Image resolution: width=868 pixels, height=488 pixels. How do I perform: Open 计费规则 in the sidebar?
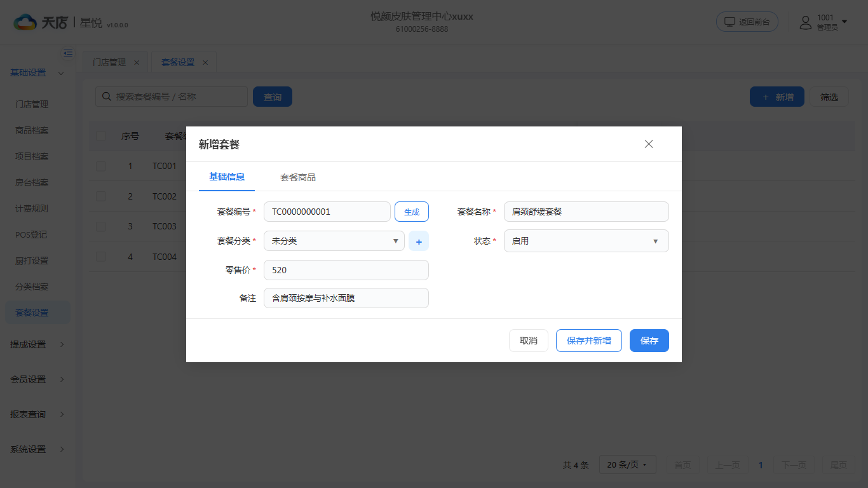[32, 208]
